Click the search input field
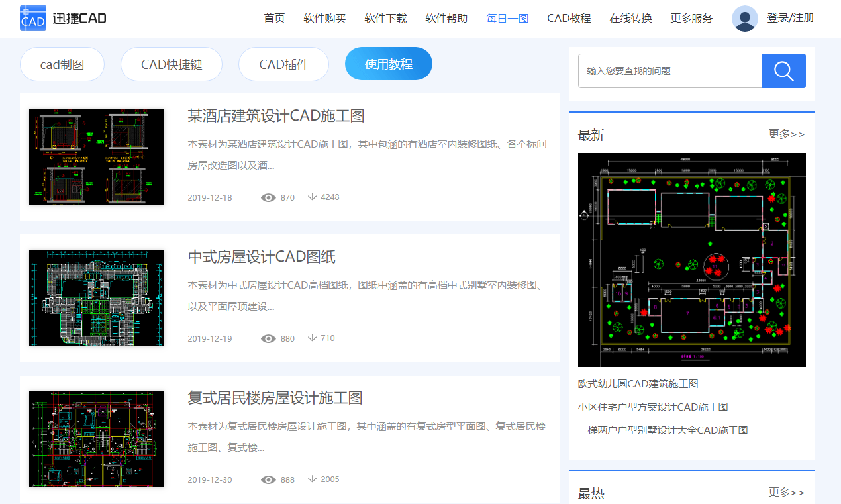Image resolution: width=841 pixels, height=504 pixels. [669, 71]
